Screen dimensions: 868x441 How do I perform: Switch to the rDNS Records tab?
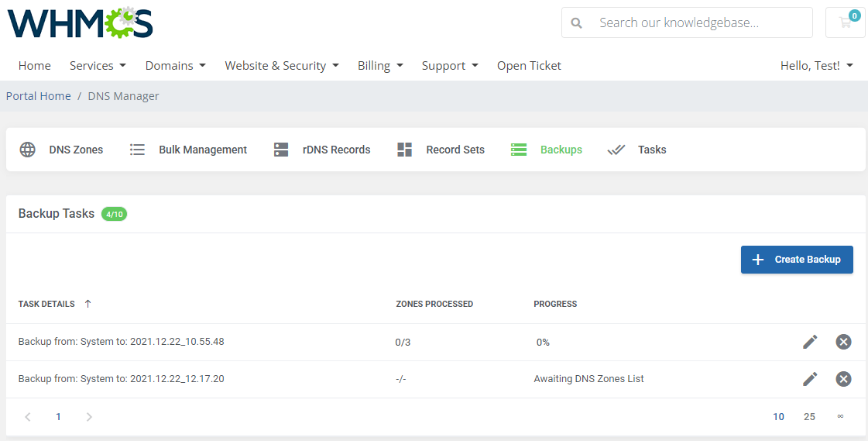[x=336, y=150]
